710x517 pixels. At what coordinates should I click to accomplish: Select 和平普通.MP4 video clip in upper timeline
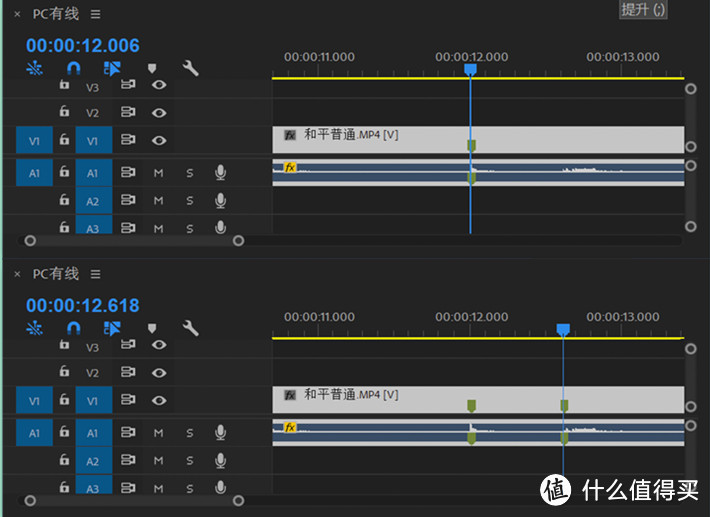coord(478,139)
